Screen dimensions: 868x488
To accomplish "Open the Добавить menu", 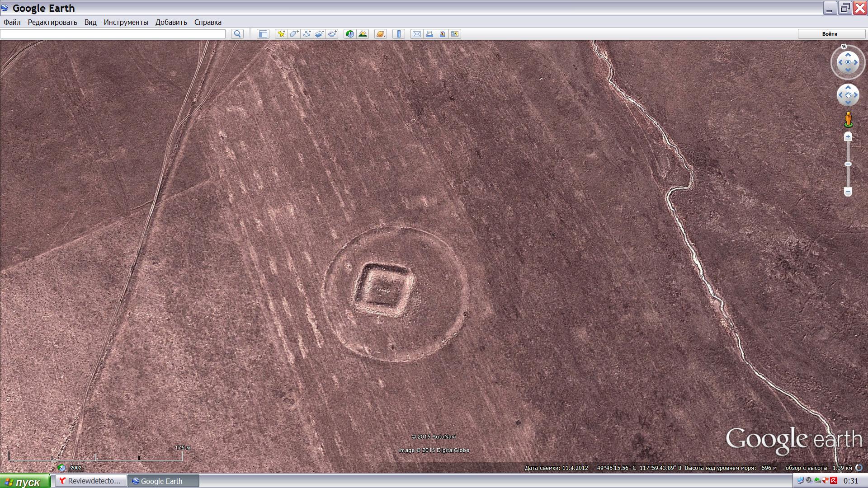I will [171, 22].
